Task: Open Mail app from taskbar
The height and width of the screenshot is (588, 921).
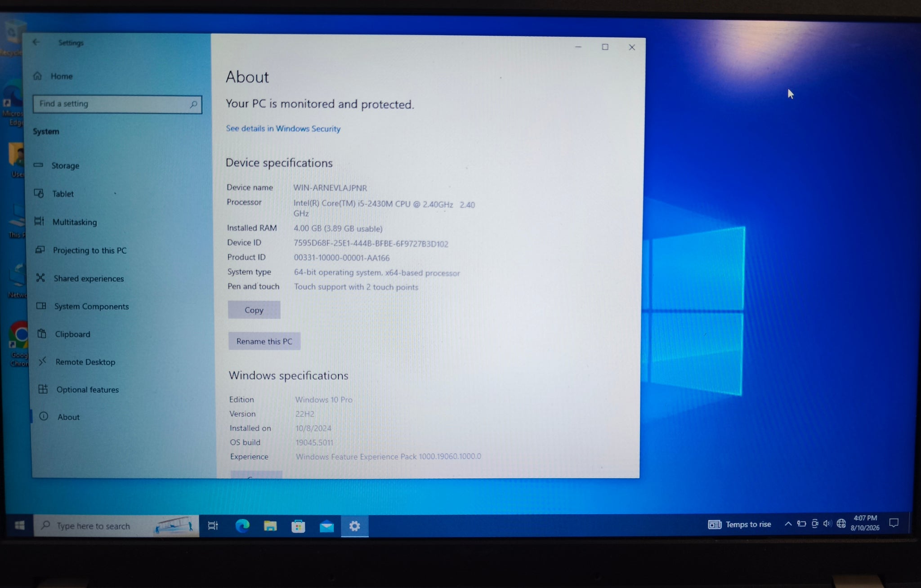Action: [x=327, y=526]
